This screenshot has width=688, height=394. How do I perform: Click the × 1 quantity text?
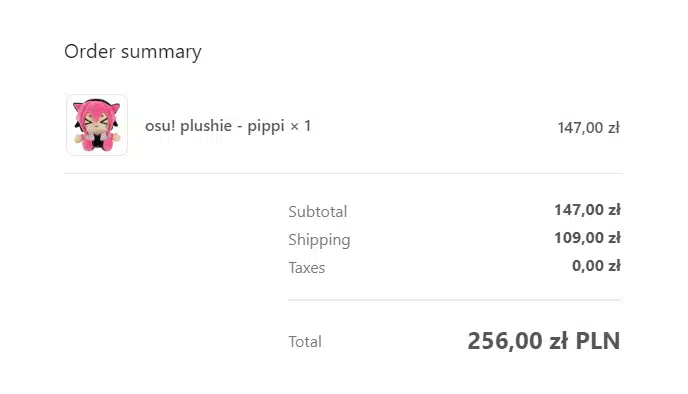pyautogui.click(x=301, y=126)
